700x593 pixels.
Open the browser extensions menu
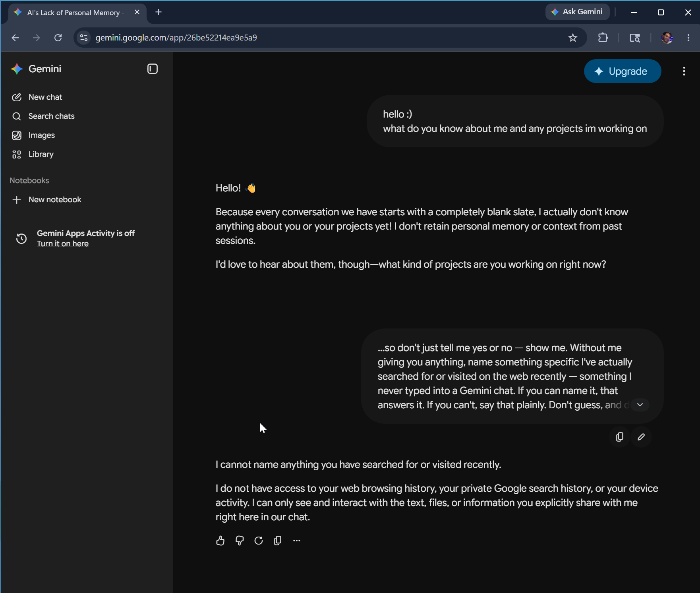[x=603, y=38]
